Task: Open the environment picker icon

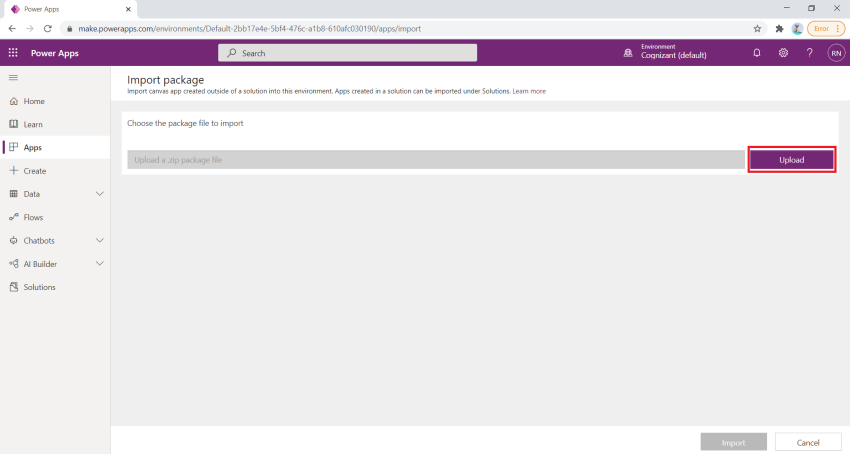Action: [x=628, y=53]
